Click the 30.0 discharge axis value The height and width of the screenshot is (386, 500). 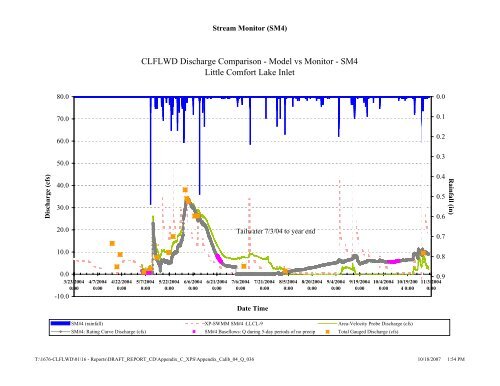point(63,207)
